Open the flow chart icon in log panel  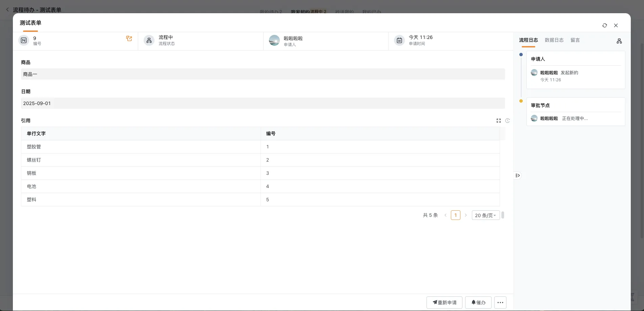pyautogui.click(x=619, y=41)
